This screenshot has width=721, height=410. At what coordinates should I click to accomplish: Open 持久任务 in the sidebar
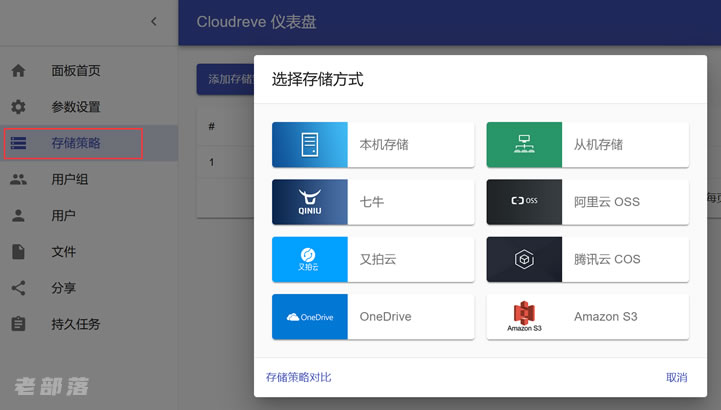(76, 325)
